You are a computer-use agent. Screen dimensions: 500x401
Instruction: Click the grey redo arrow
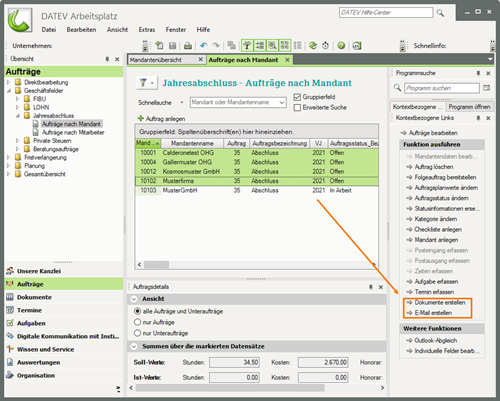tap(216, 45)
